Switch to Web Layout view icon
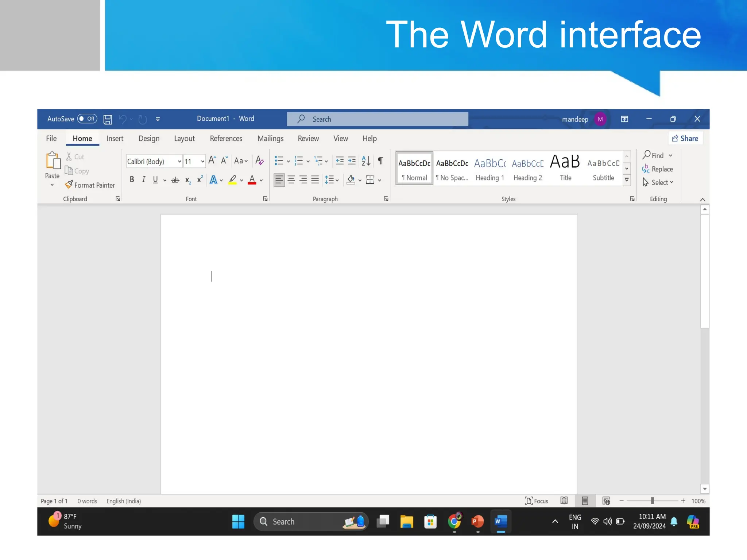747x560 pixels. [x=606, y=501]
